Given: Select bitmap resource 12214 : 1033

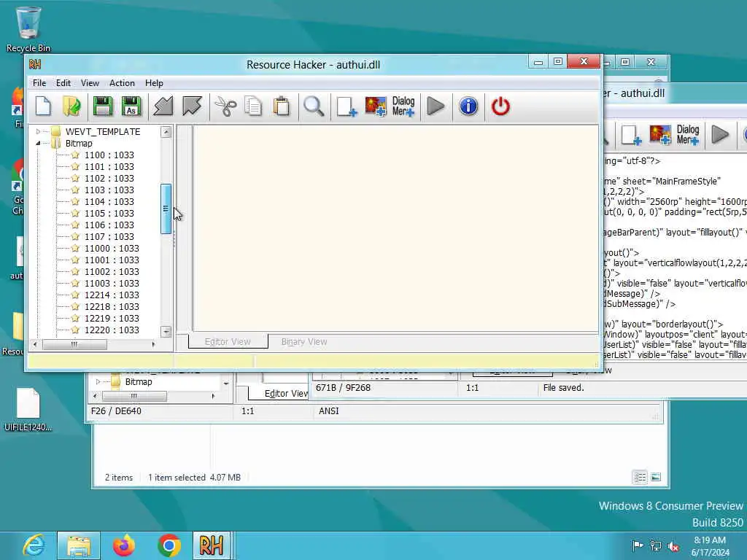Looking at the screenshot, I should (112, 295).
